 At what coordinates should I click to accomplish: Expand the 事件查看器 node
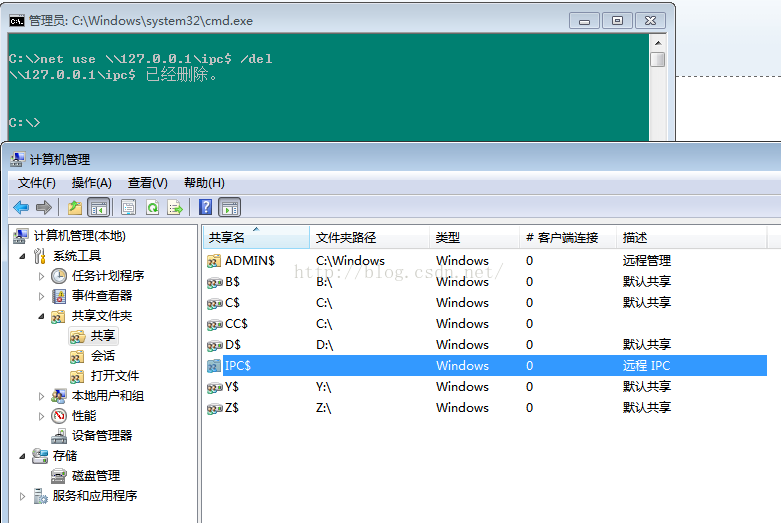(41, 296)
